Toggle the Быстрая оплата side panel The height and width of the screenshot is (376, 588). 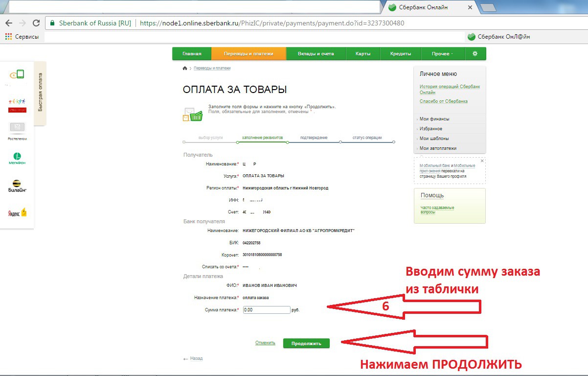click(x=40, y=93)
